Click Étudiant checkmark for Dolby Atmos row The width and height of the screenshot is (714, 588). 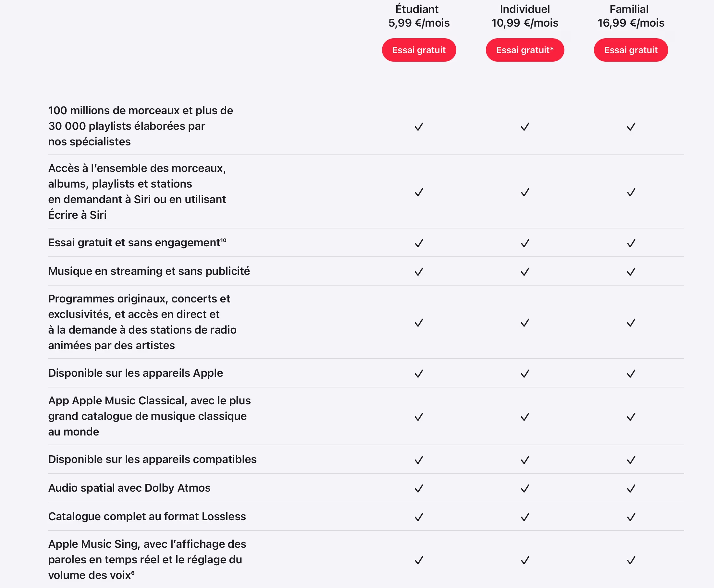tap(419, 488)
